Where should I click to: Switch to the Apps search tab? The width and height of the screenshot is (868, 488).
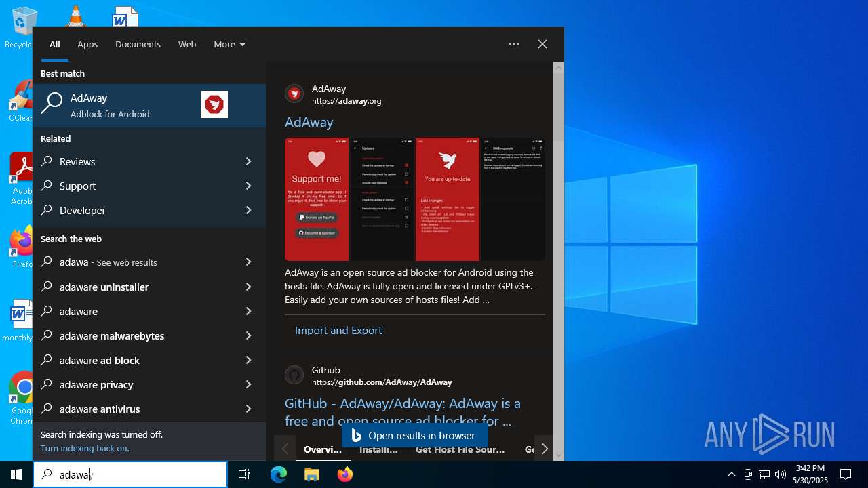tap(87, 44)
